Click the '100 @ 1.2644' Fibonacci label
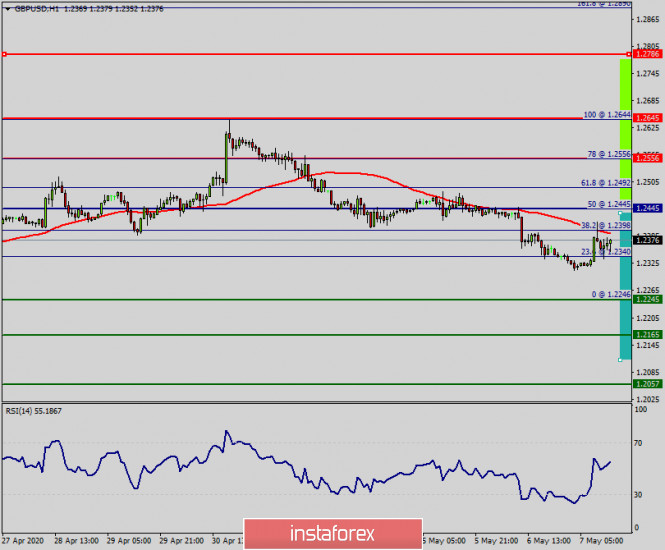This screenshot has width=665, height=550. [607, 114]
